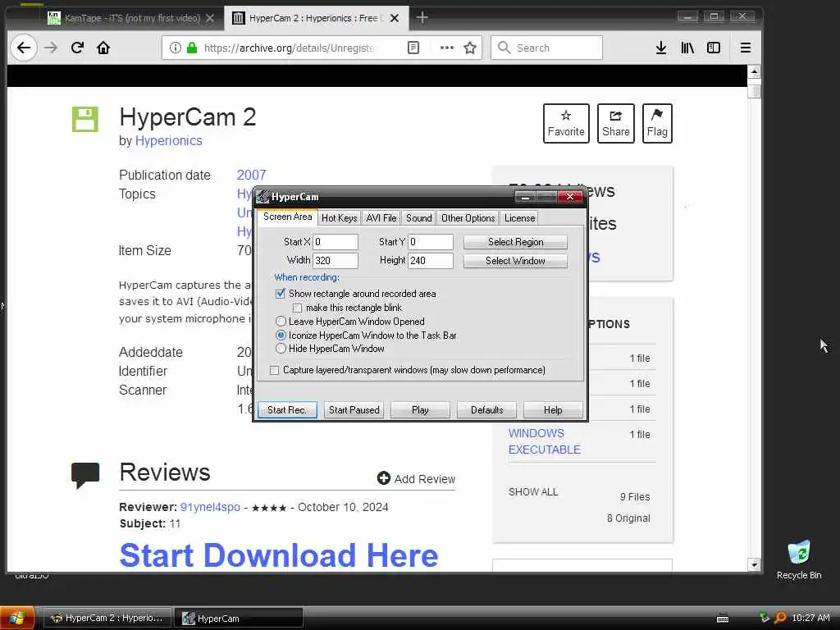Screen dimensions: 840x630
Task: Open the 2007 publication date link
Action: pyautogui.click(x=251, y=176)
